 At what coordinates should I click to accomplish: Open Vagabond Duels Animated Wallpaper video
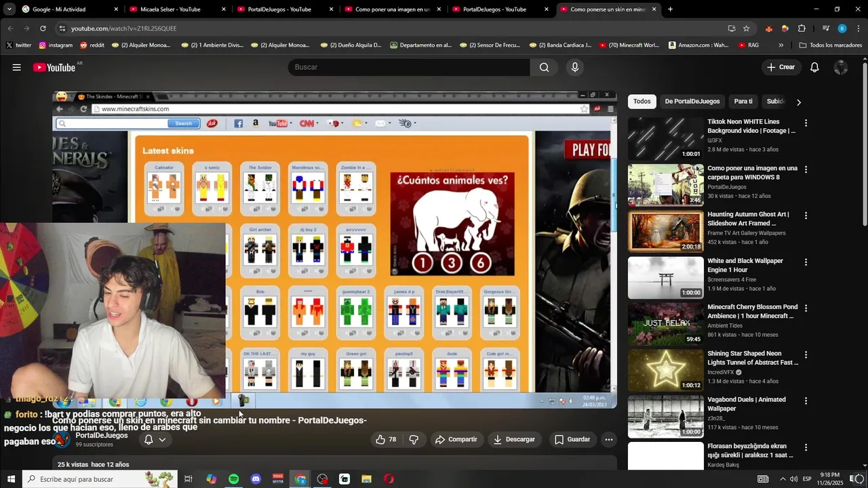(x=666, y=417)
